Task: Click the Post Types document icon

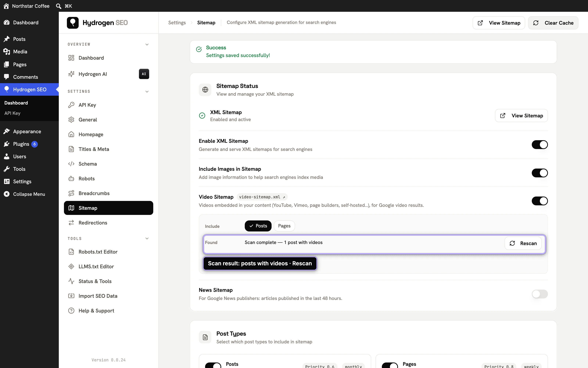Action: coord(205,337)
